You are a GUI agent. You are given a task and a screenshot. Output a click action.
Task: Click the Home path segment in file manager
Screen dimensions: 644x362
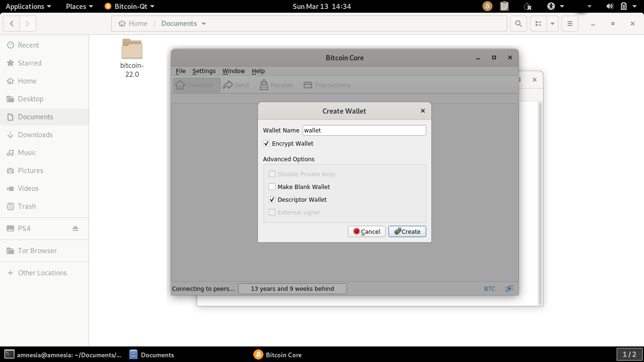pyautogui.click(x=133, y=23)
